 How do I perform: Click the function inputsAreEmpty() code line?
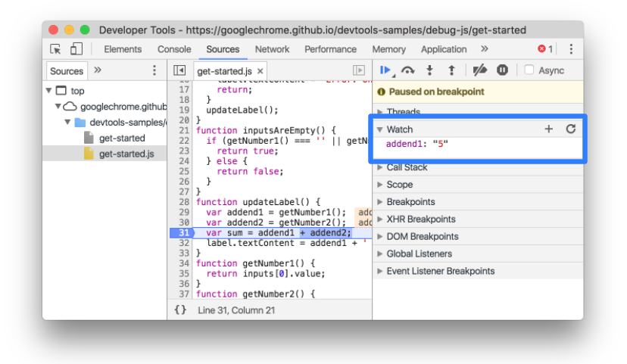point(266,130)
